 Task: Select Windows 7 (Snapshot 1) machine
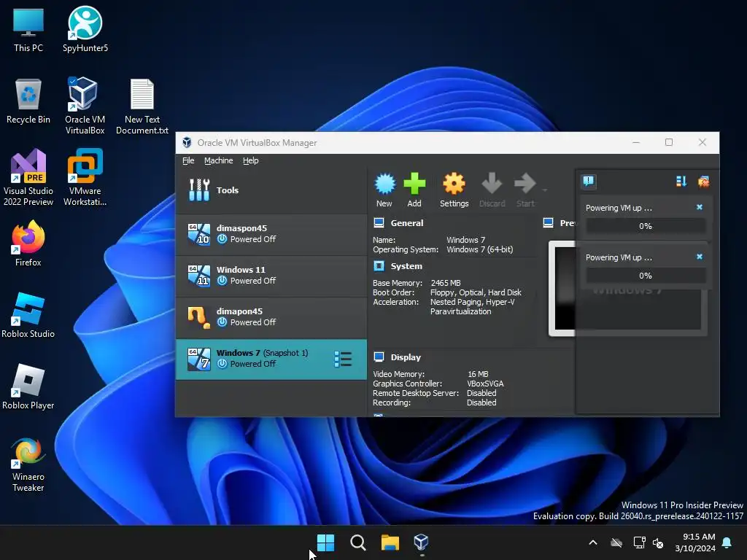[x=271, y=359]
